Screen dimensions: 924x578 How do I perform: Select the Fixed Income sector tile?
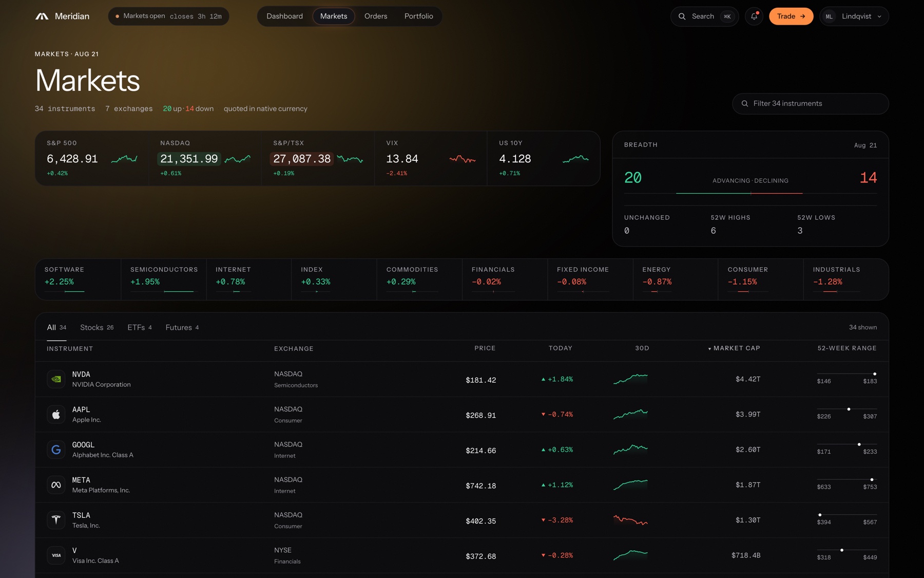[590, 279]
